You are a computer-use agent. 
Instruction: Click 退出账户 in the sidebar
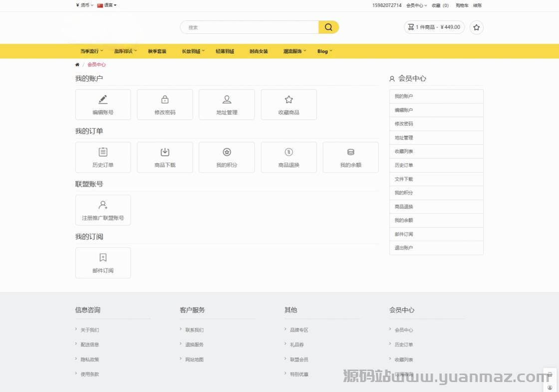404,248
